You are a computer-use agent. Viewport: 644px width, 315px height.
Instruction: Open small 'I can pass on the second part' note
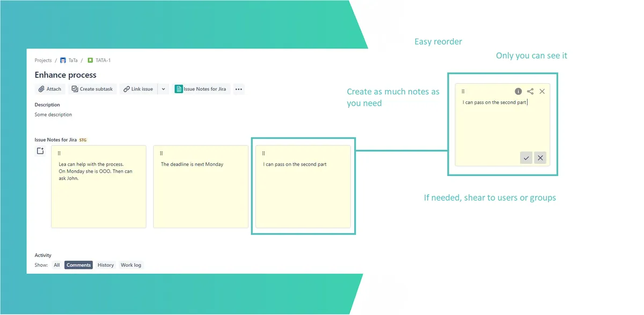click(x=303, y=187)
